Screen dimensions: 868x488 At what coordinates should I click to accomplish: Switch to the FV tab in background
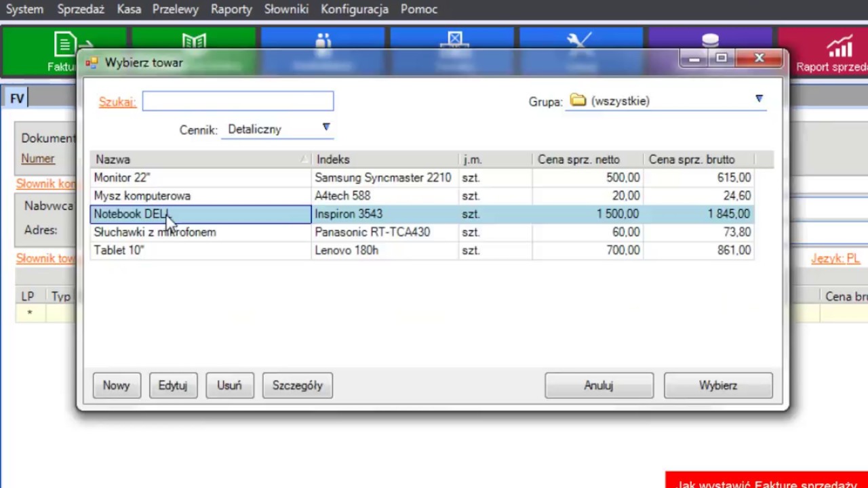point(17,99)
